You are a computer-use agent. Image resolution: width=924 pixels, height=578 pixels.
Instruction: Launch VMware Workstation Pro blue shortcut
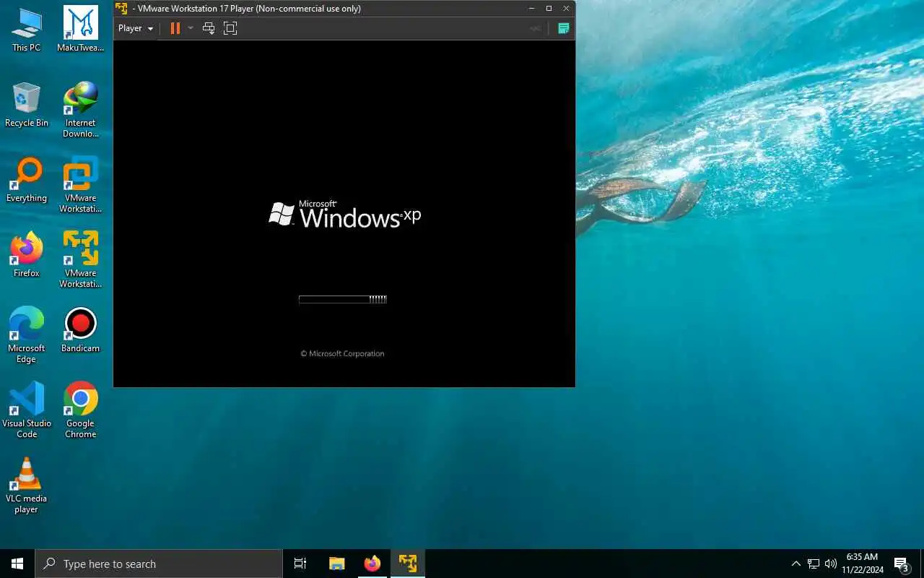(x=81, y=185)
